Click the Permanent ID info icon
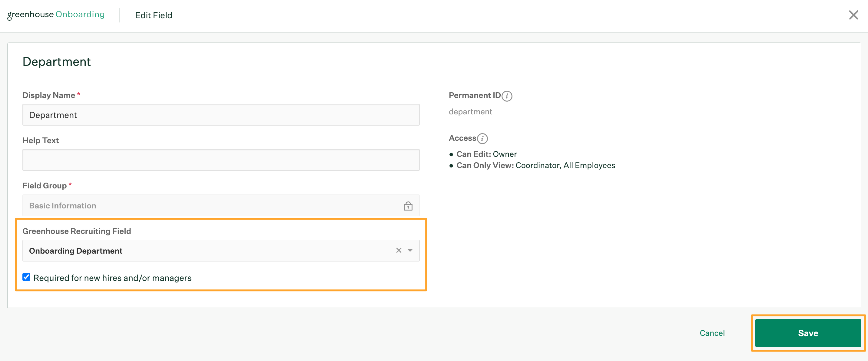Viewport: 868px width, 361px height. [x=506, y=96]
